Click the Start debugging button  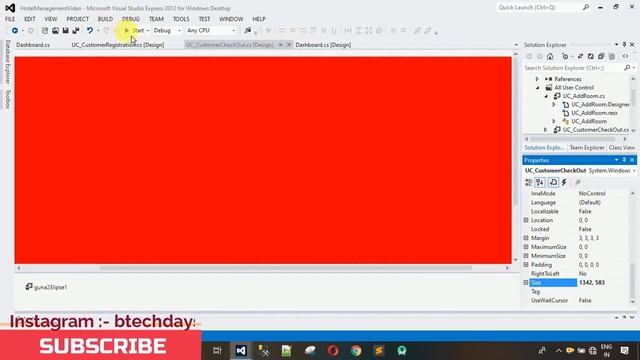coord(135,31)
